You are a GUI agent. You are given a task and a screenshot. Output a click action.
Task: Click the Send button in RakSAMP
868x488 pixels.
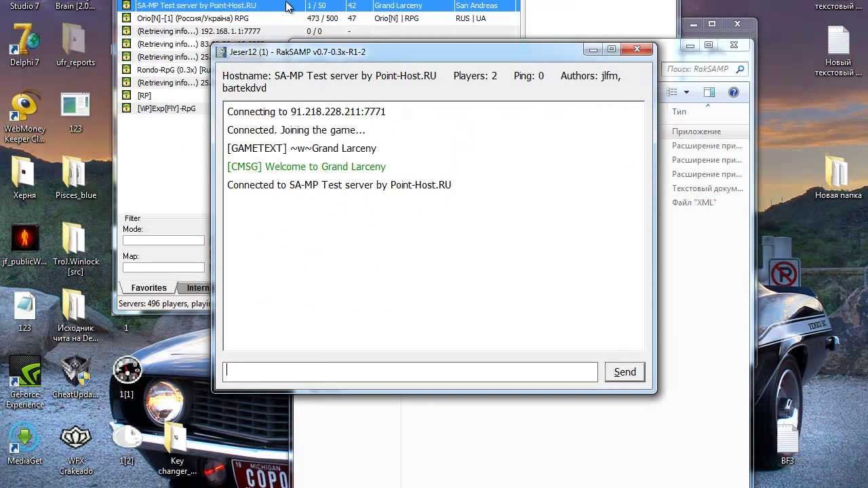625,372
